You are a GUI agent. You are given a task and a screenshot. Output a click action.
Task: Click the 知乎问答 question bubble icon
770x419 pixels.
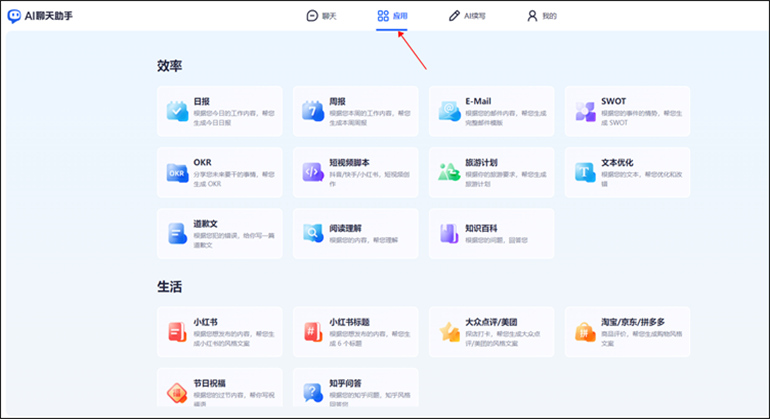tap(313, 392)
